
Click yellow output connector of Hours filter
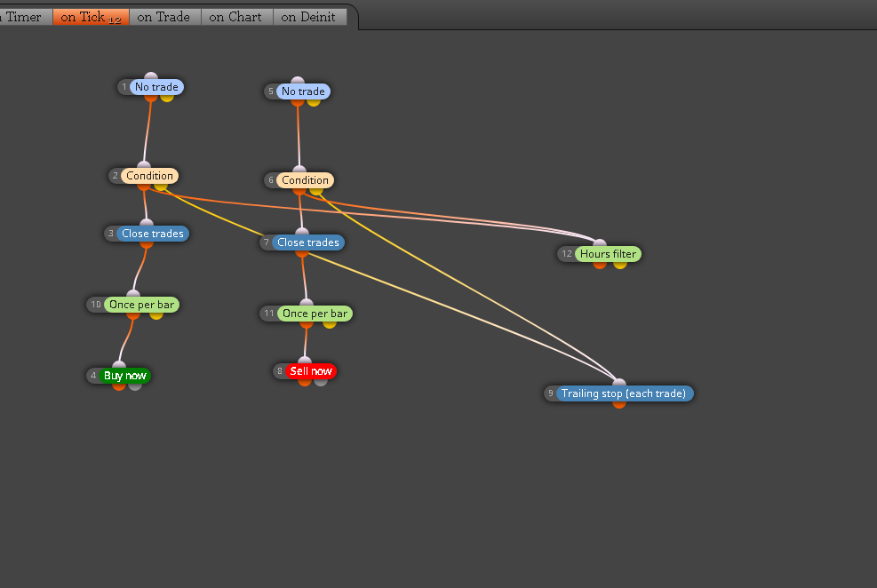(x=619, y=265)
